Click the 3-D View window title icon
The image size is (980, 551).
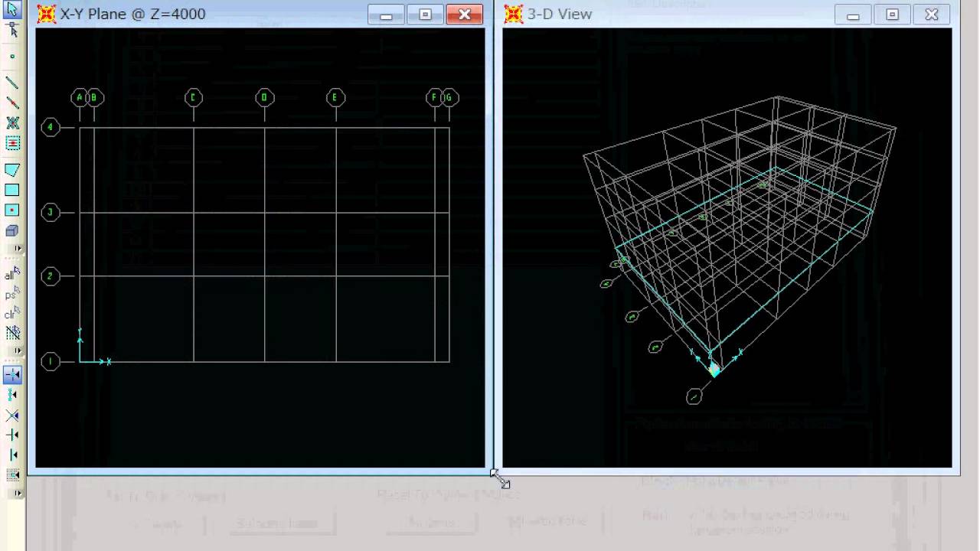pos(514,14)
